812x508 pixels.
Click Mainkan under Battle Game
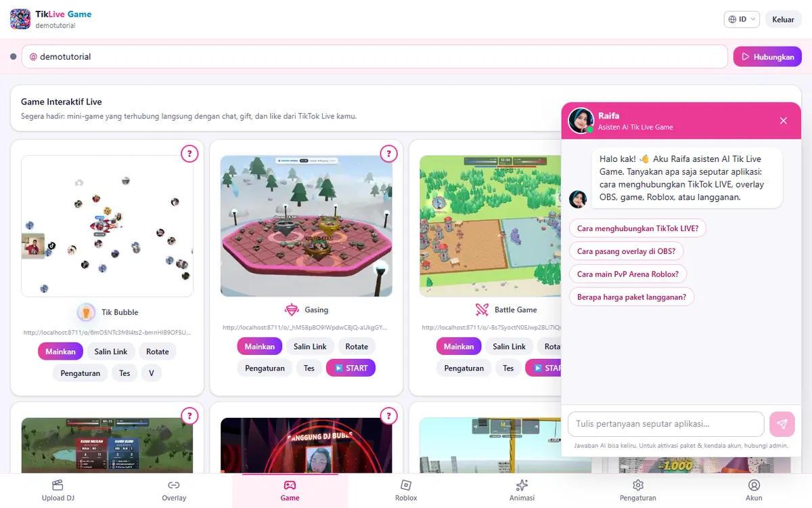(459, 346)
